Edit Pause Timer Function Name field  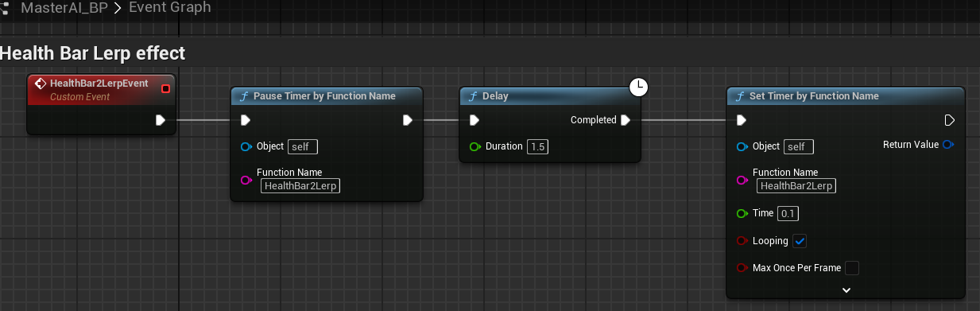click(300, 185)
